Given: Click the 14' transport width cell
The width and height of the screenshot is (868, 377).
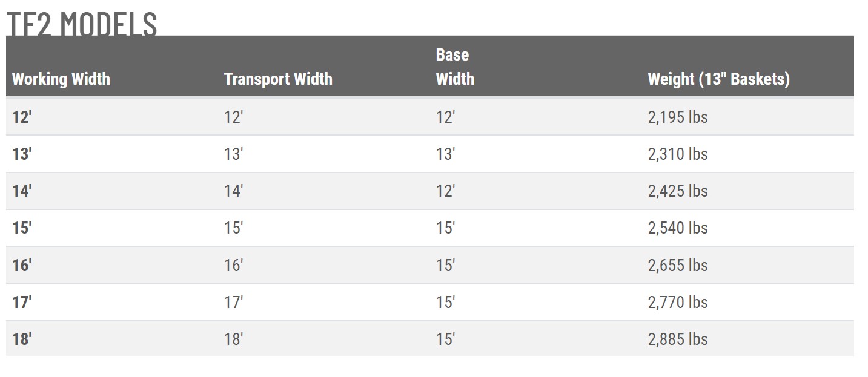Looking at the screenshot, I should point(234,191).
